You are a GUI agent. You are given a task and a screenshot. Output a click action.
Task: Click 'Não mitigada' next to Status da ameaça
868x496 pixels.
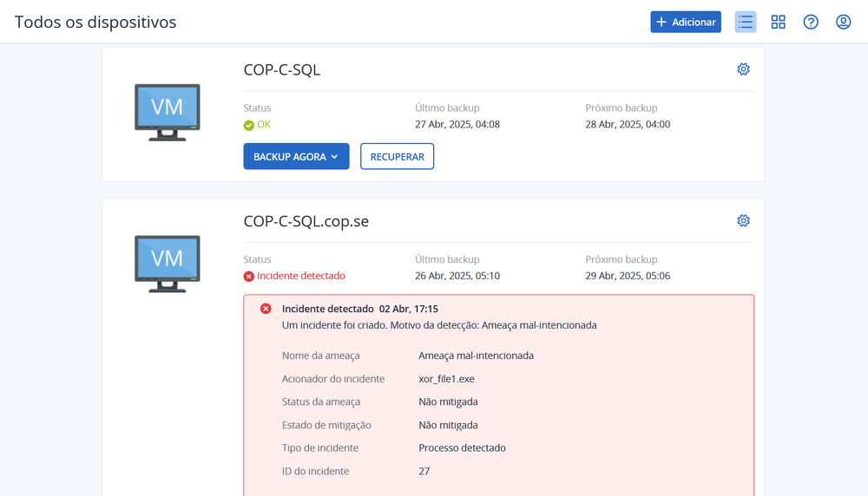[x=448, y=401]
